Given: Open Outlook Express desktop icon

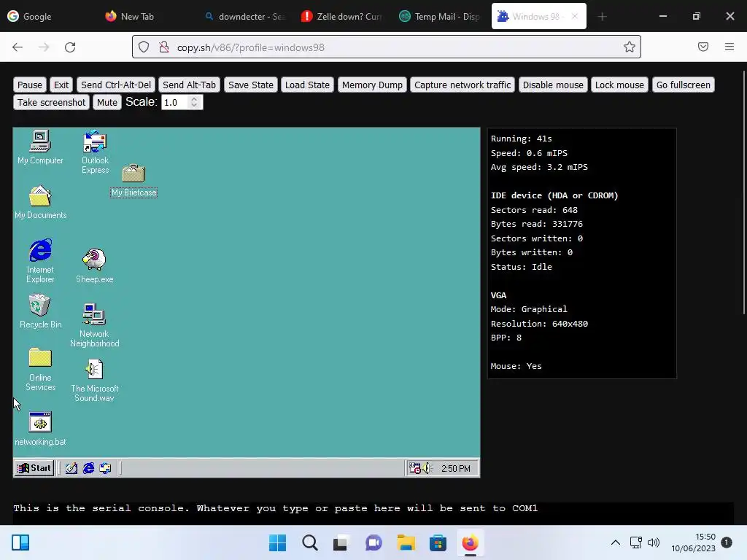Looking at the screenshot, I should (95, 152).
